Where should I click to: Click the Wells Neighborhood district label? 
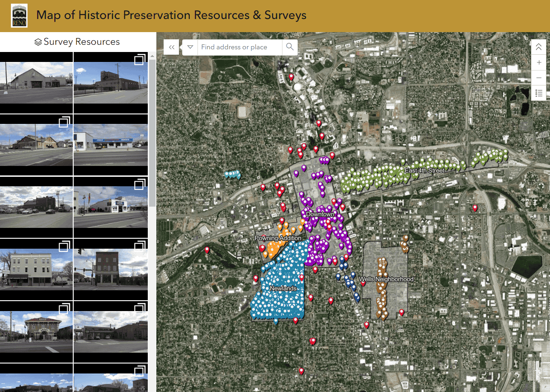[x=386, y=279]
